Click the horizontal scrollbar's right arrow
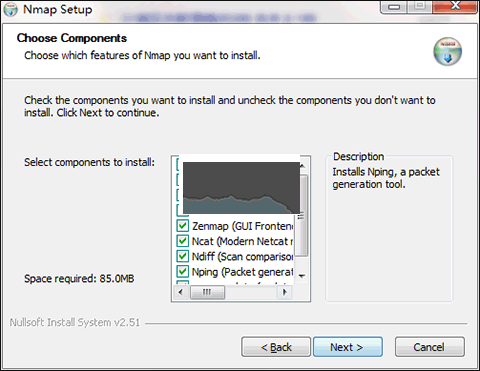Viewport: 480px width, 371px height. point(284,292)
